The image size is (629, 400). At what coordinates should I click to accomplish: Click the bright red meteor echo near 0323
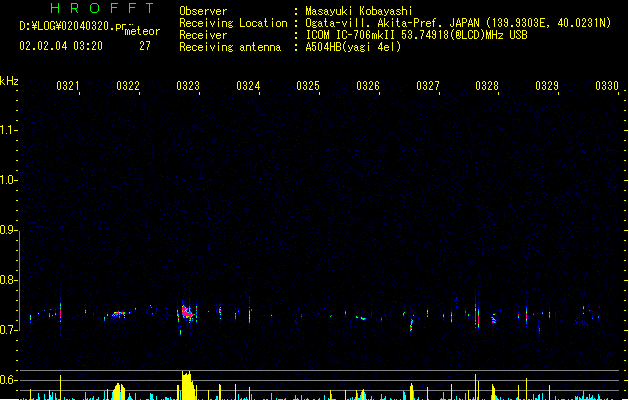click(187, 312)
